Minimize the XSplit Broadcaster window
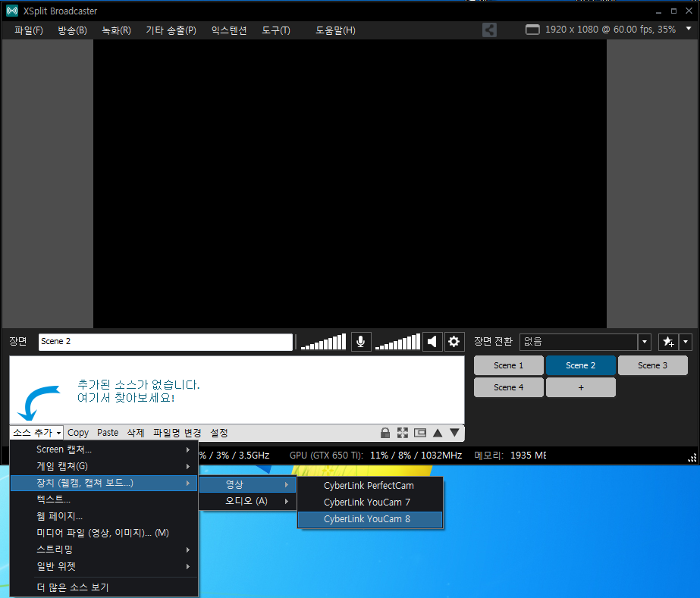Viewport: 700px width, 598px height. 658,11
